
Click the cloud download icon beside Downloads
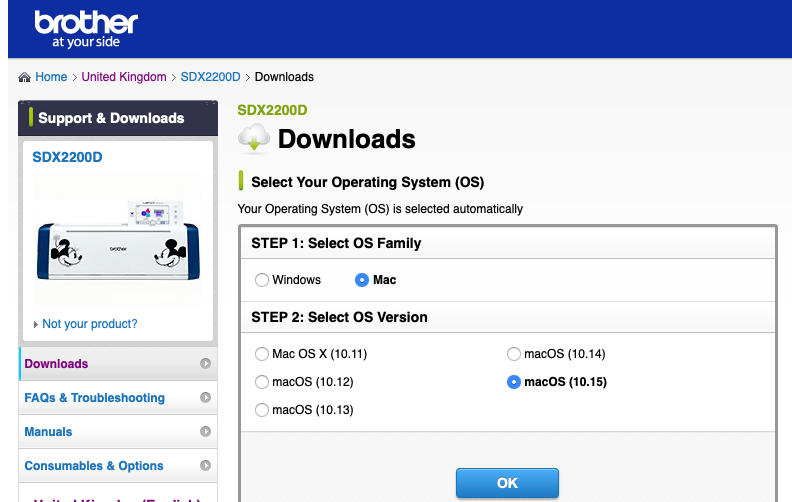(254, 138)
